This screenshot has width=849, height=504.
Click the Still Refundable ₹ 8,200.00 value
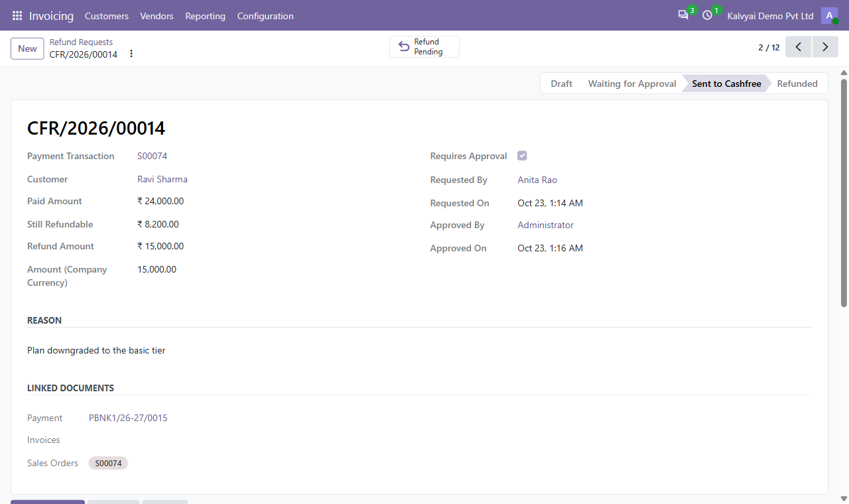point(158,224)
